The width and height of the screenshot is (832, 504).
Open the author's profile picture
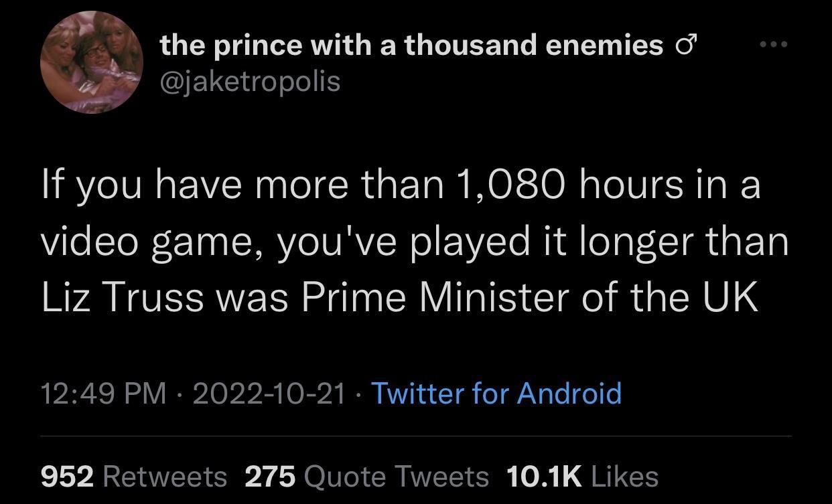point(92,63)
